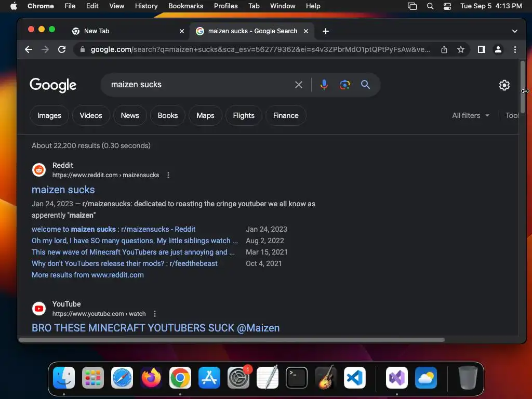Focus the Google search input field

coord(200,85)
